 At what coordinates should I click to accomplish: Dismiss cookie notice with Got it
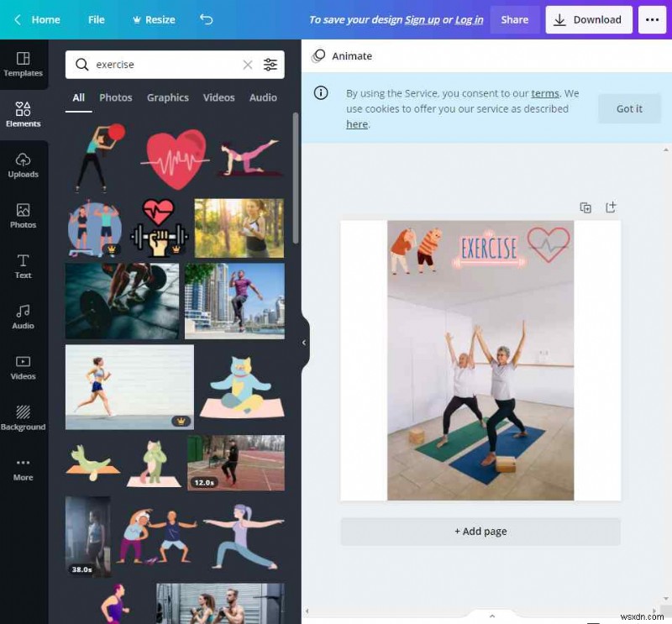(629, 108)
